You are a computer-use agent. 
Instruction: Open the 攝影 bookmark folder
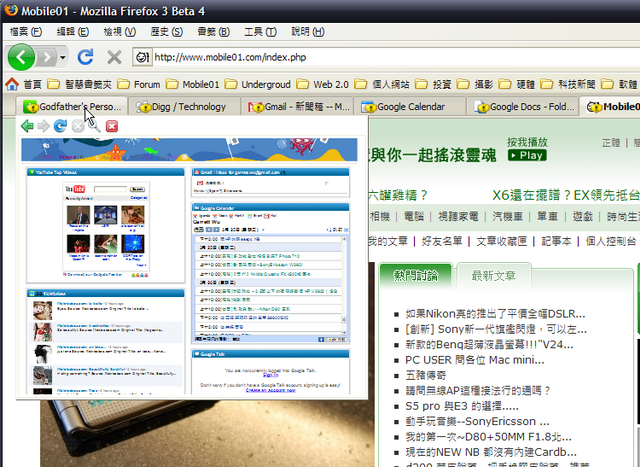[x=475, y=84]
